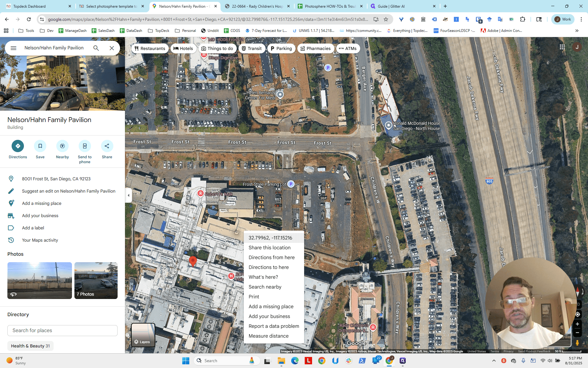Click Send to phone icon
This screenshot has height=368, width=588.
[x=85, y=146]
